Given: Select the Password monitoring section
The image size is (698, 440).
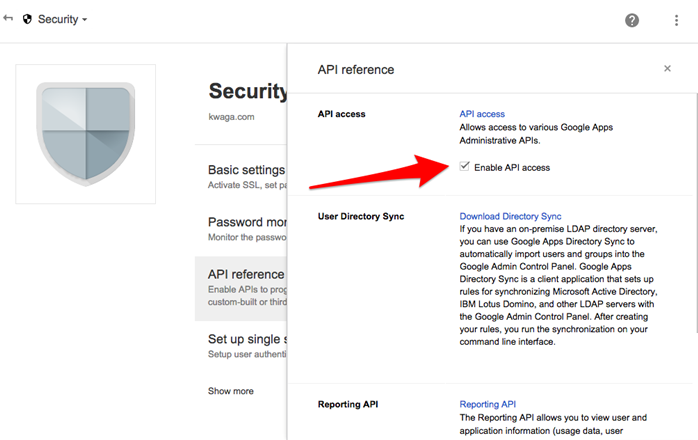Looking at the screenshot, I should (x=241, y=229).
